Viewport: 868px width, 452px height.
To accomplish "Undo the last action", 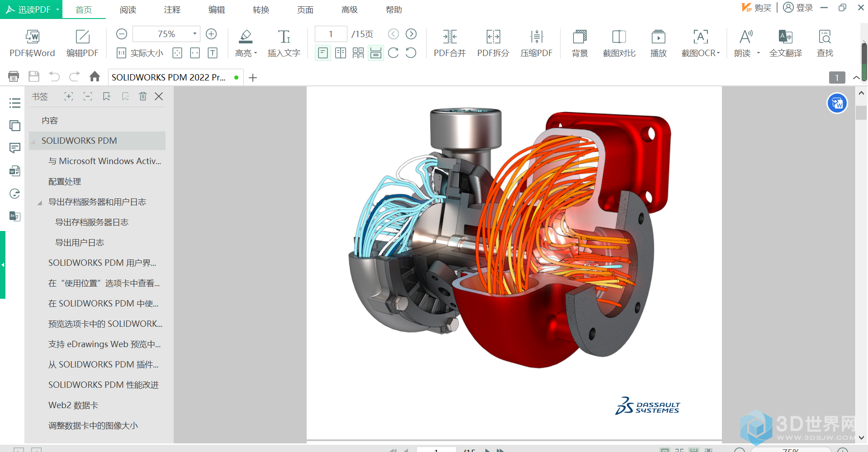I will tap(54, 76).
